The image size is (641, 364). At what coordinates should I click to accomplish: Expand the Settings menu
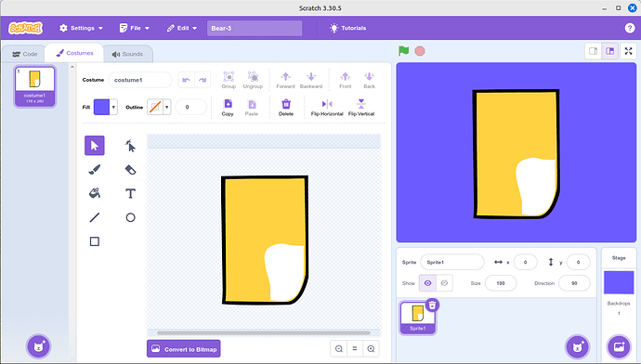click(81, 28)
